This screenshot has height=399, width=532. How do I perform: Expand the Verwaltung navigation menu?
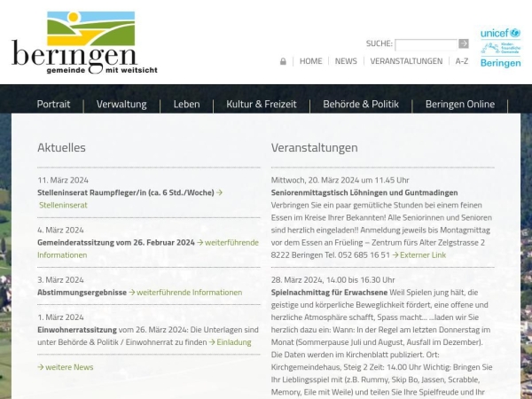(121, 105)
